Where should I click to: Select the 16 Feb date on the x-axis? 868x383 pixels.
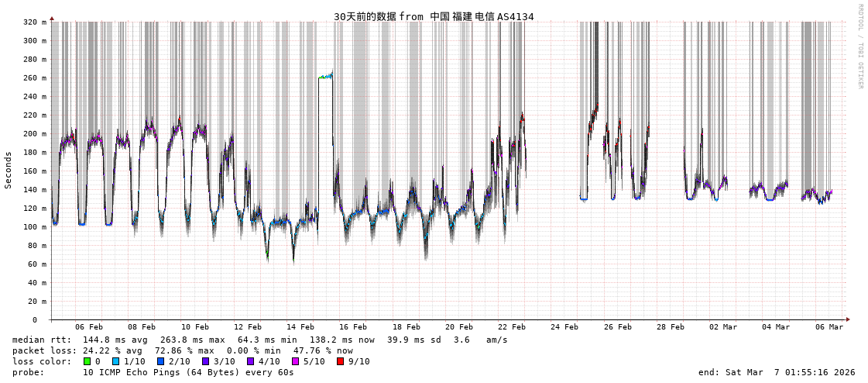tap(353, 327)
